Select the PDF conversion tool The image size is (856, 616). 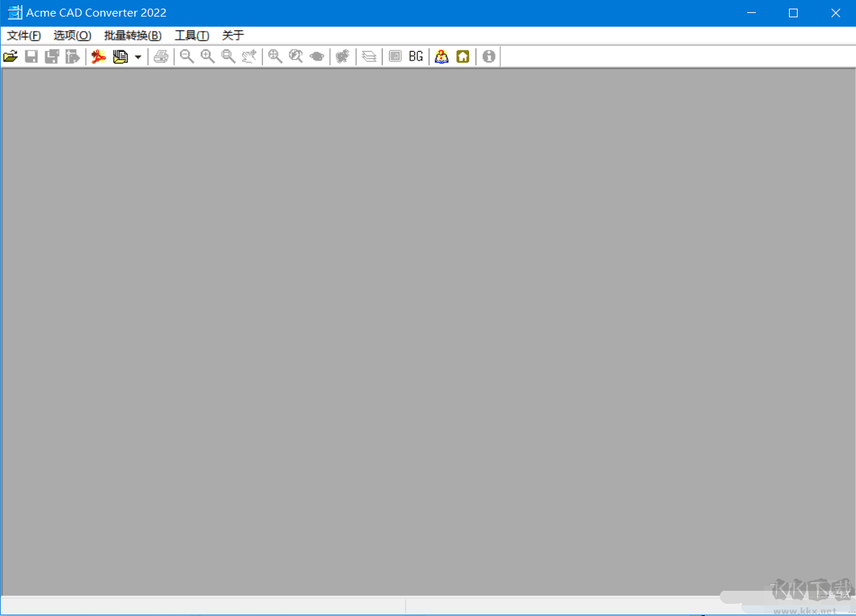point(98,55)
